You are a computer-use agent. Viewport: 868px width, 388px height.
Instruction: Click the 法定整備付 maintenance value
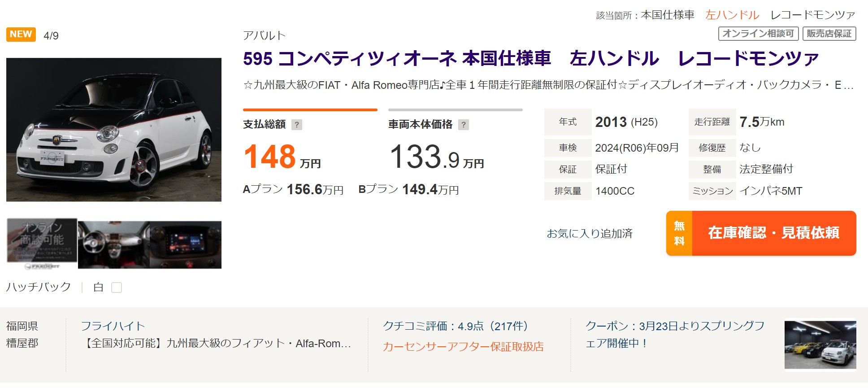point(766,169)
